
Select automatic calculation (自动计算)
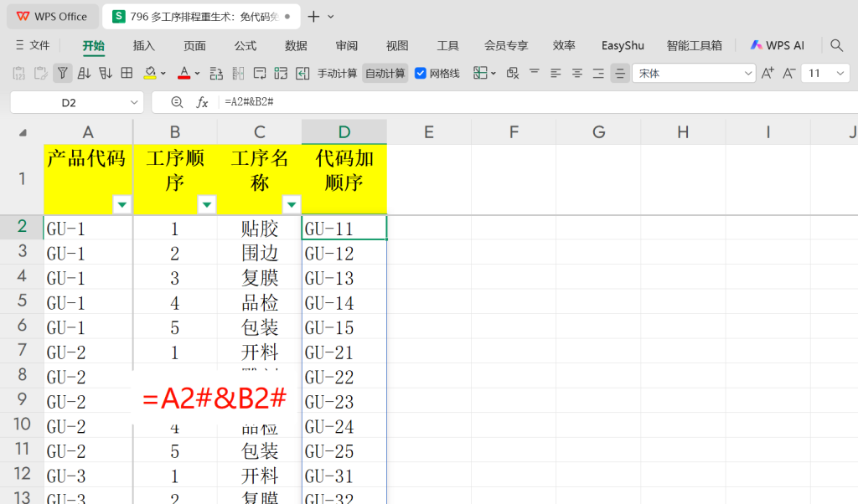(385, 73)
